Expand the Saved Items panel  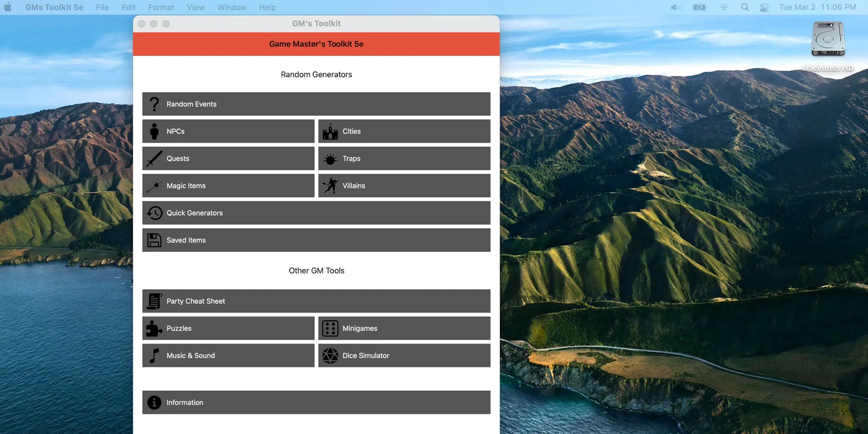[x=316, y=239]
